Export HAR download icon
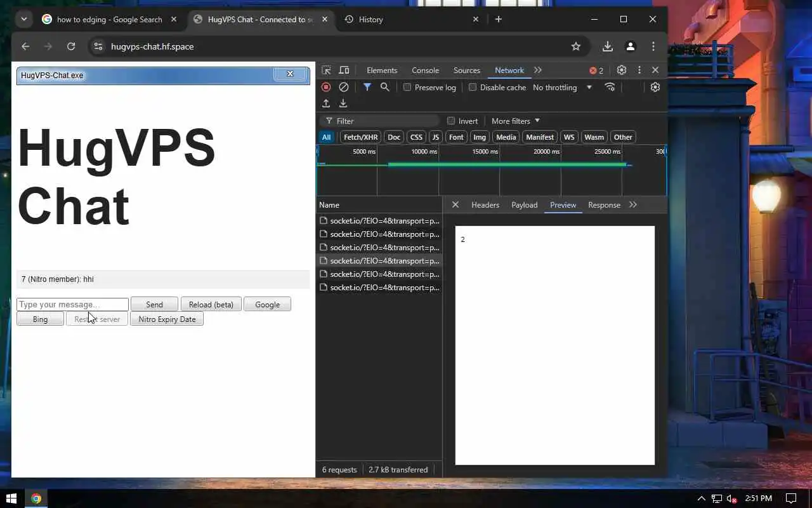The width and height of the screenshot is (812, 508). pyautogui.click(x=343, y=104)
